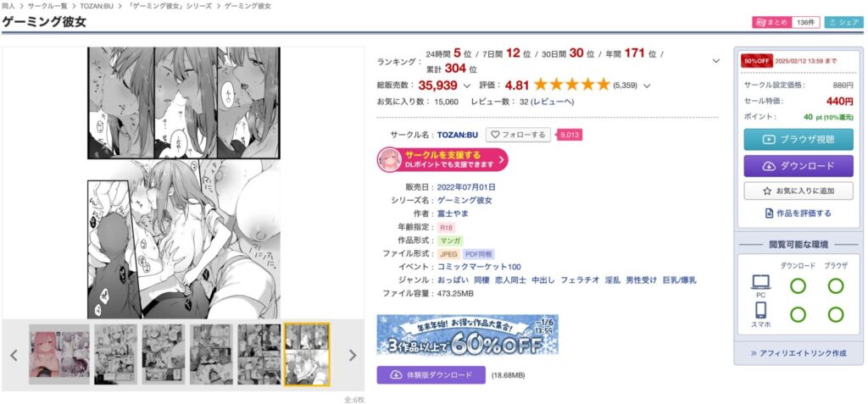This screenshot has height=404, width=868.
Task: Expand the ranking details chevron
Action: tap(715, 61)
